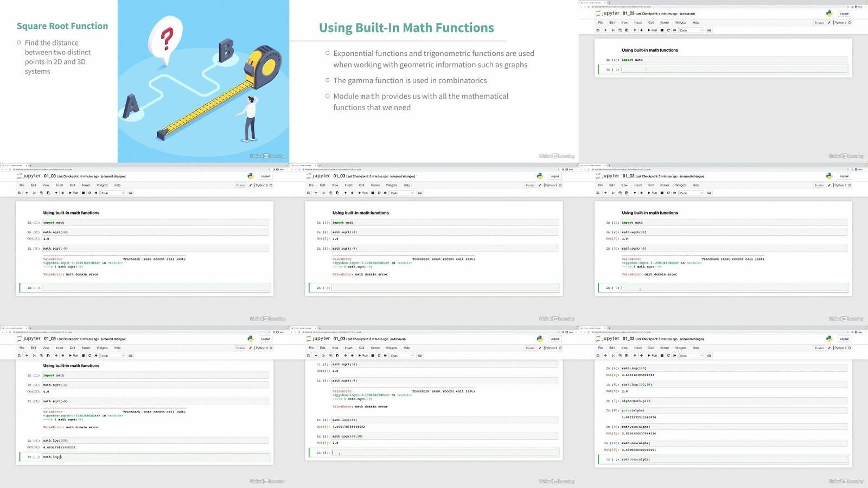Viewport: 868px width, 488px height.
Task: Click paste cells icon in math.tan(alpha) notebook
Action: click(x=627, y=356)
